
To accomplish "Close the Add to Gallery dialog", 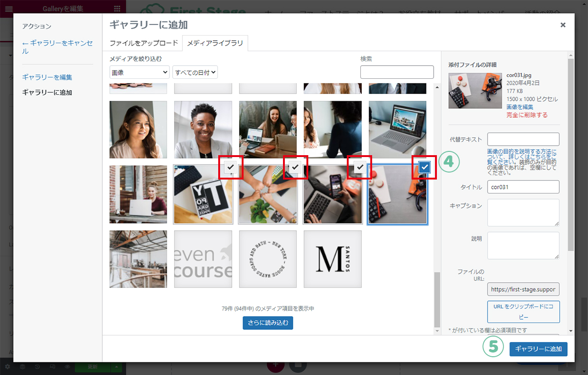I will [x=563, y=25].
